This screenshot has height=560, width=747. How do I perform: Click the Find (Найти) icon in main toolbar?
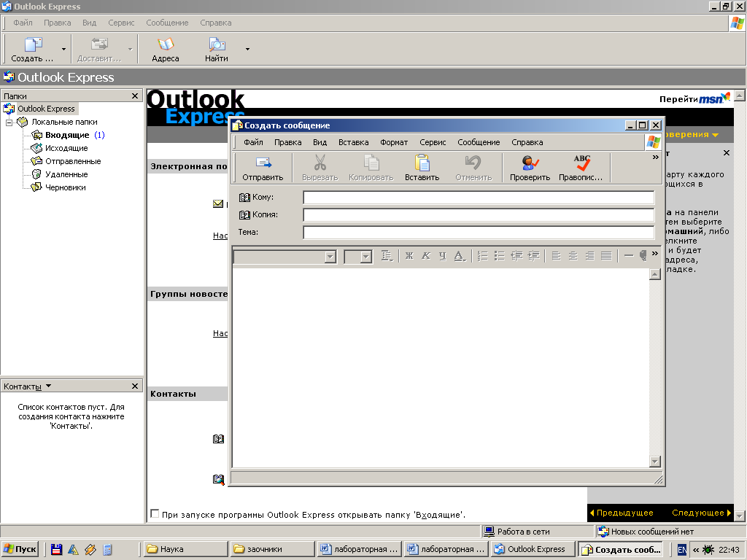tap(217, 44)
